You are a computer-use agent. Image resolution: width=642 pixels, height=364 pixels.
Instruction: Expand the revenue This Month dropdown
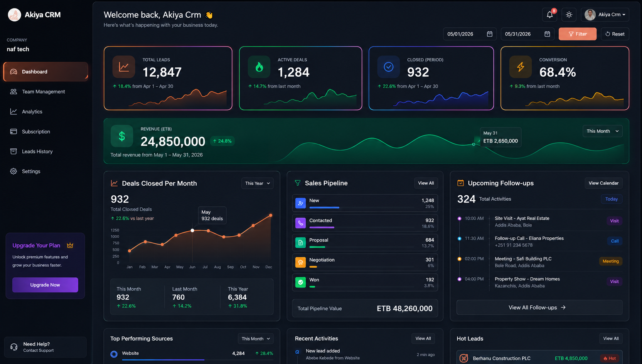tap(602, 131)
